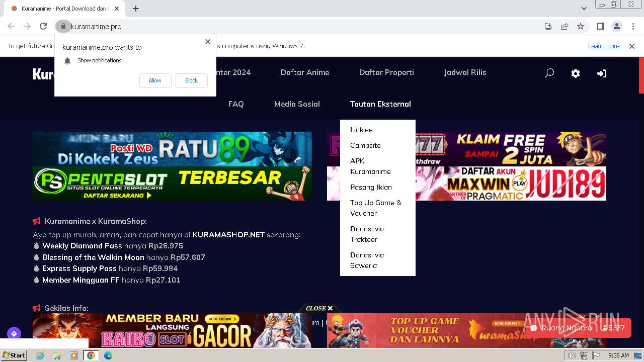This screenshot has height=362, width=644.
Task: Click Blessing of the Welkin Moon text
Action: [93, 257]
